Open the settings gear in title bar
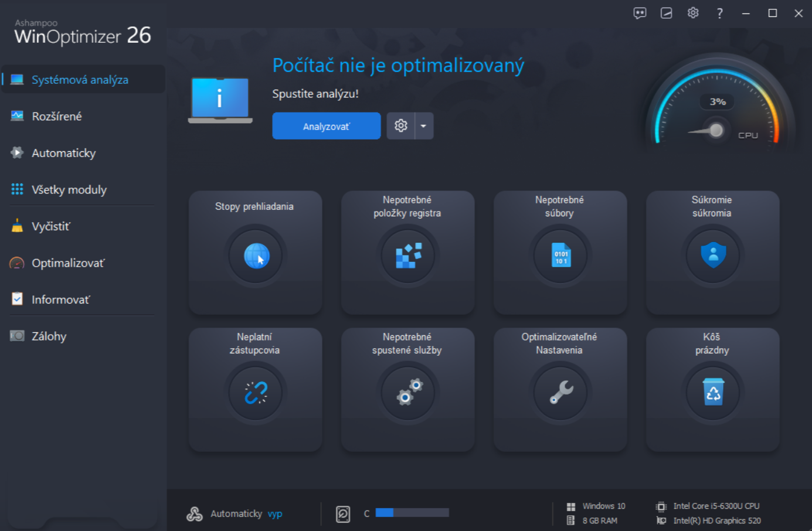The width and height of the screenshot is (812, 531). click(x=693, y=13)
